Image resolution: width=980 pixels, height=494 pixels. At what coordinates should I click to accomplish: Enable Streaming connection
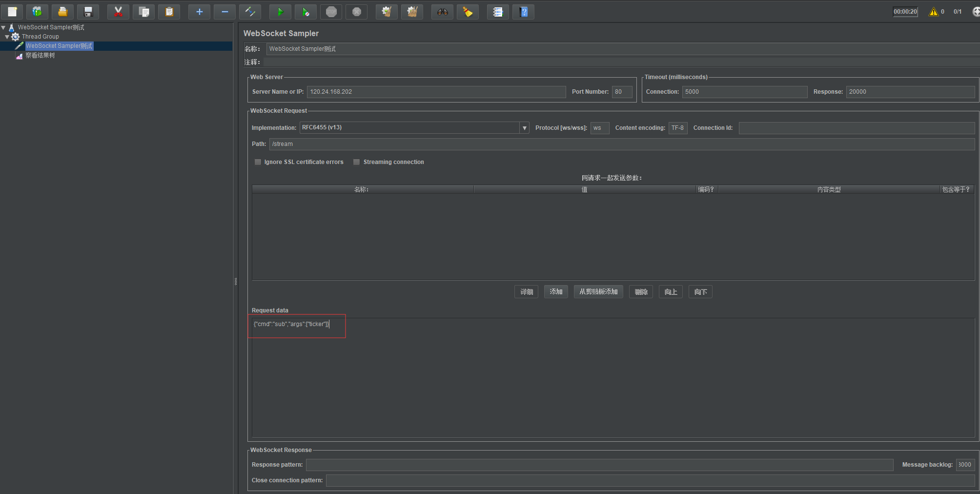tap(357, 162)
